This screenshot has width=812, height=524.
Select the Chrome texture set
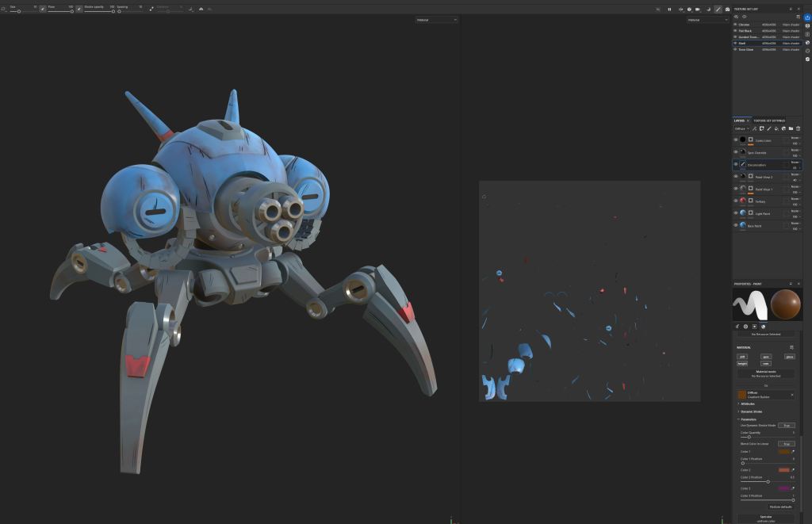point(745,25)
